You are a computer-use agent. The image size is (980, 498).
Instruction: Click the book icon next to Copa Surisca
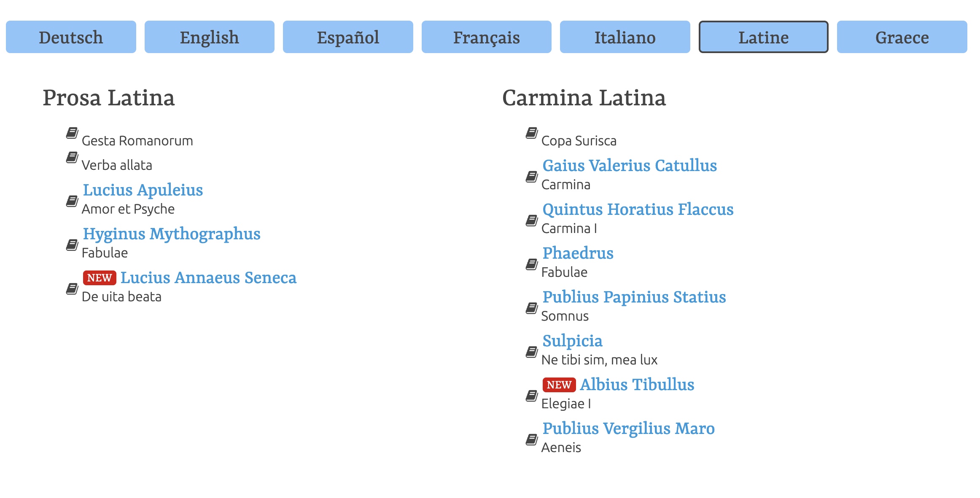coord(532,133)
